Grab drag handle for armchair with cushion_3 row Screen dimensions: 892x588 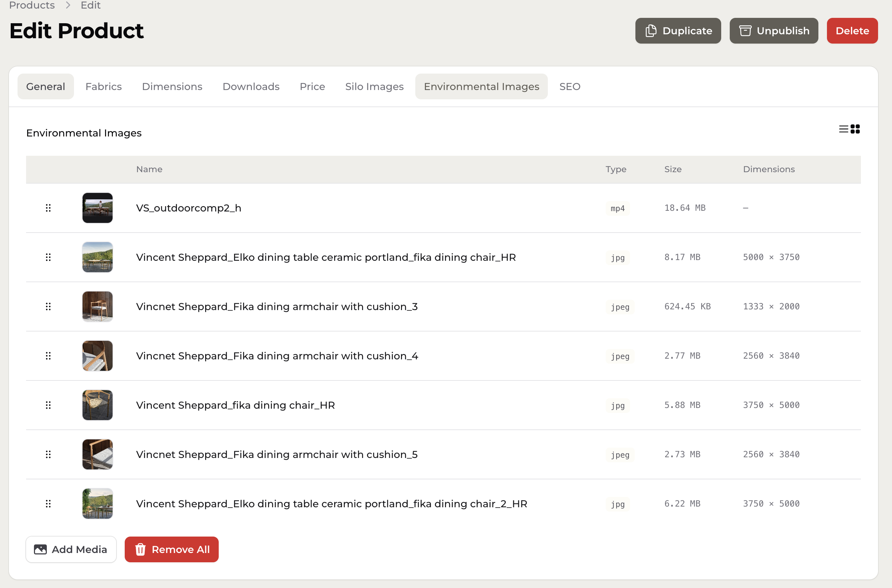[48, 307]
